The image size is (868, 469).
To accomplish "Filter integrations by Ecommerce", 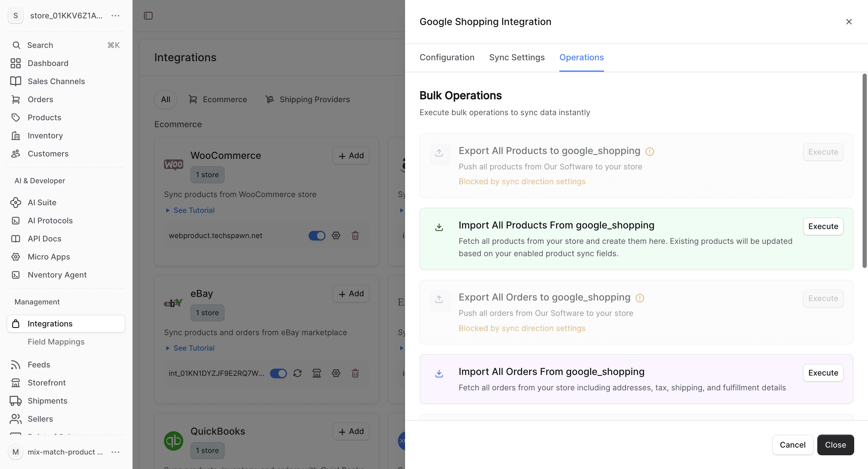I will click(x=218, y=99).
